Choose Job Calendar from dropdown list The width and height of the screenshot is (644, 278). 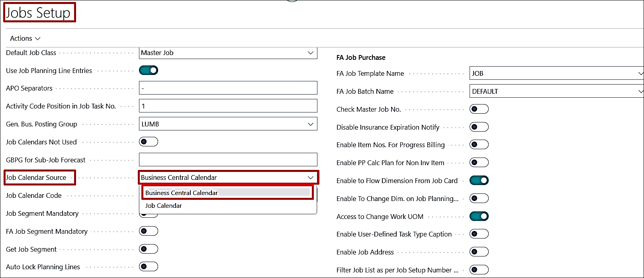coord(164,206)
